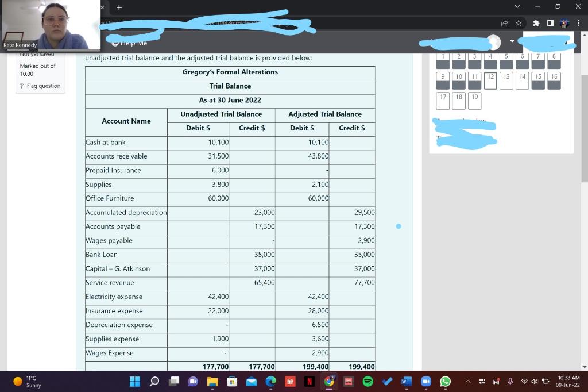Open Windows taskbar search
The height and width of the screenshot is (392, 588).
[154, 382]
